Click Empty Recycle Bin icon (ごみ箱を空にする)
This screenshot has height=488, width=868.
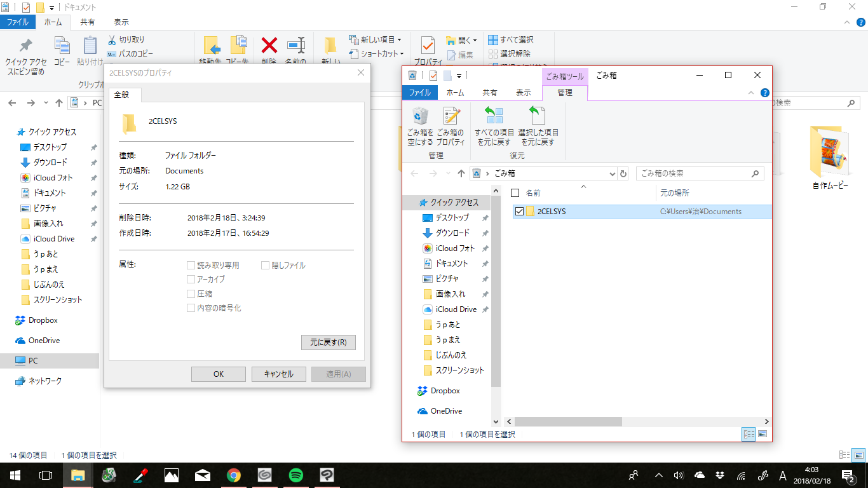coord(420,126)
